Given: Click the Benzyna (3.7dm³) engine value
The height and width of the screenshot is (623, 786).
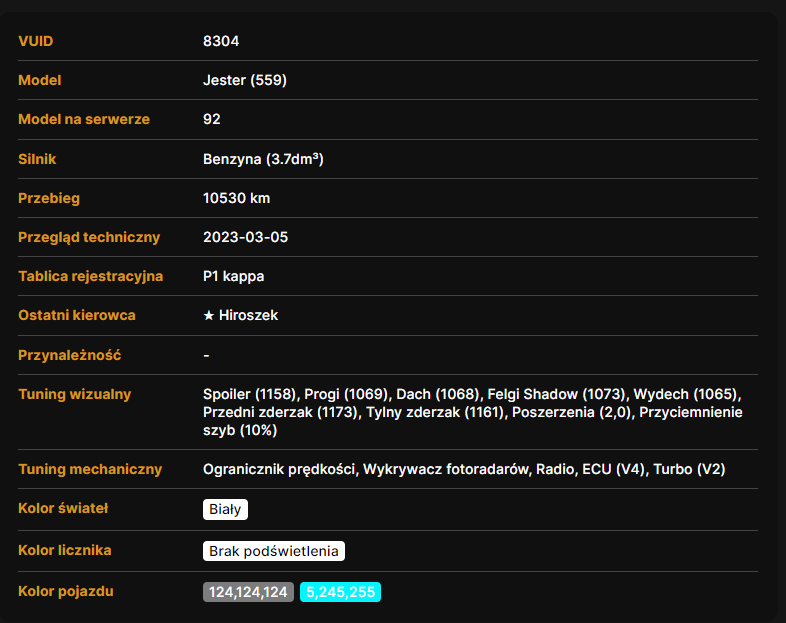Looking at the screenshot, I should pos(263,159).
